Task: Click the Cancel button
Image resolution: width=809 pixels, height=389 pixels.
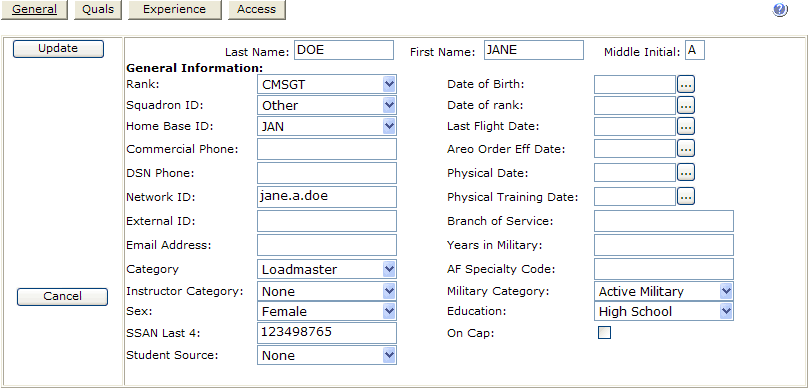Action: [x=62, y=297]
